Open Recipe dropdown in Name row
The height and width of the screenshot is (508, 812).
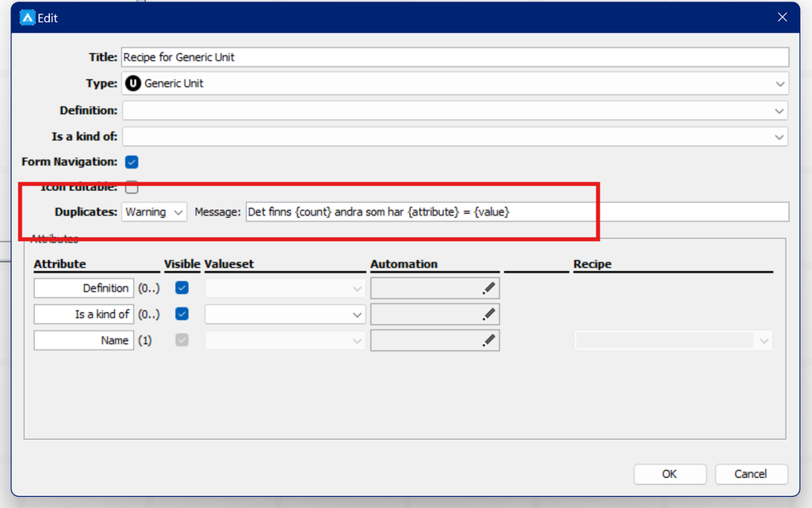coord(764,341)
